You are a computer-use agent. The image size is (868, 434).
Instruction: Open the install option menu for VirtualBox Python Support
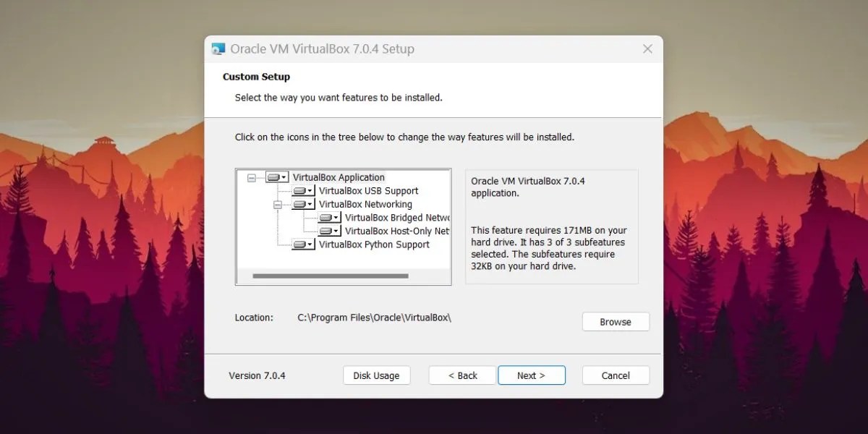310,244
